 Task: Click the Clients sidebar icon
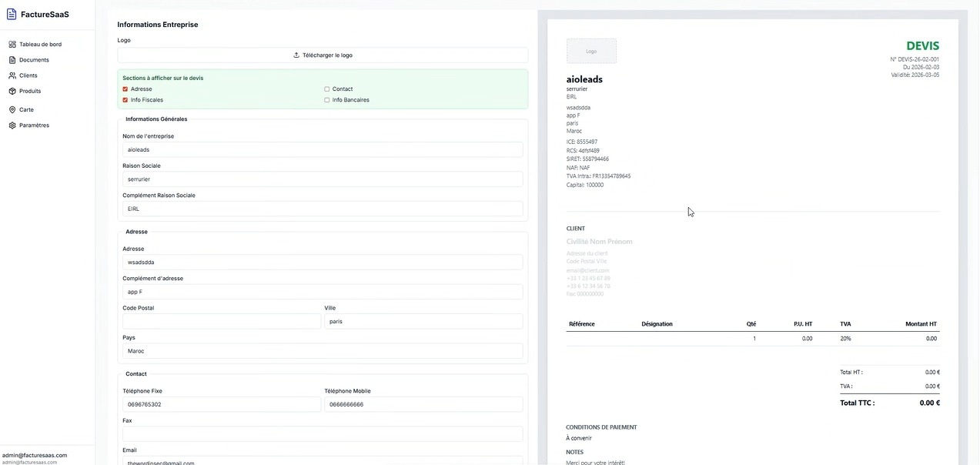point(12,75)
